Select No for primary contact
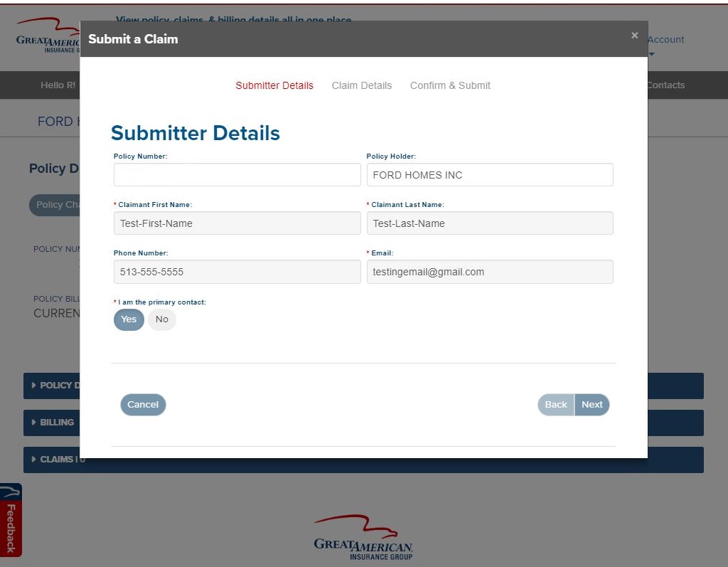 [162, 319]
